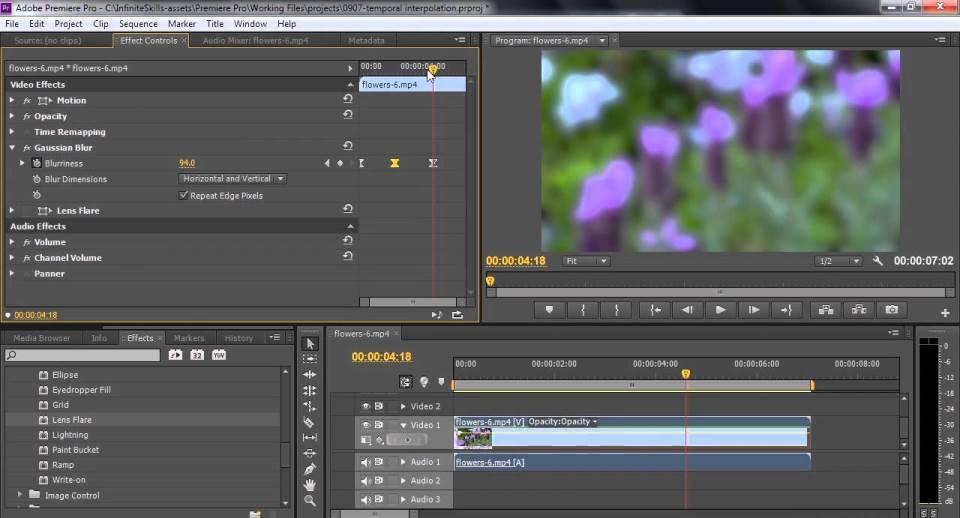Open the Sequence menu

138,23
